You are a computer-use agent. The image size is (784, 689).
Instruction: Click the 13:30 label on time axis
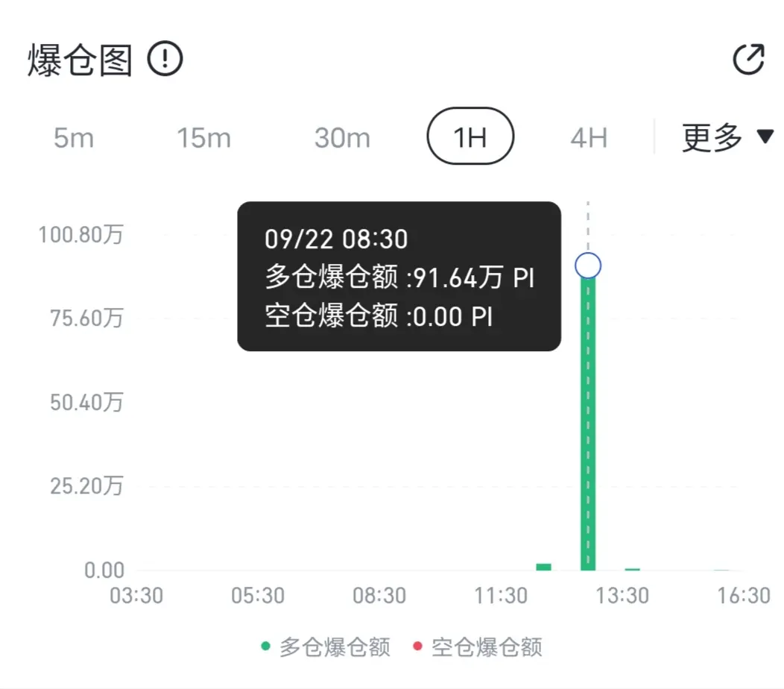(x=622, y=596)
